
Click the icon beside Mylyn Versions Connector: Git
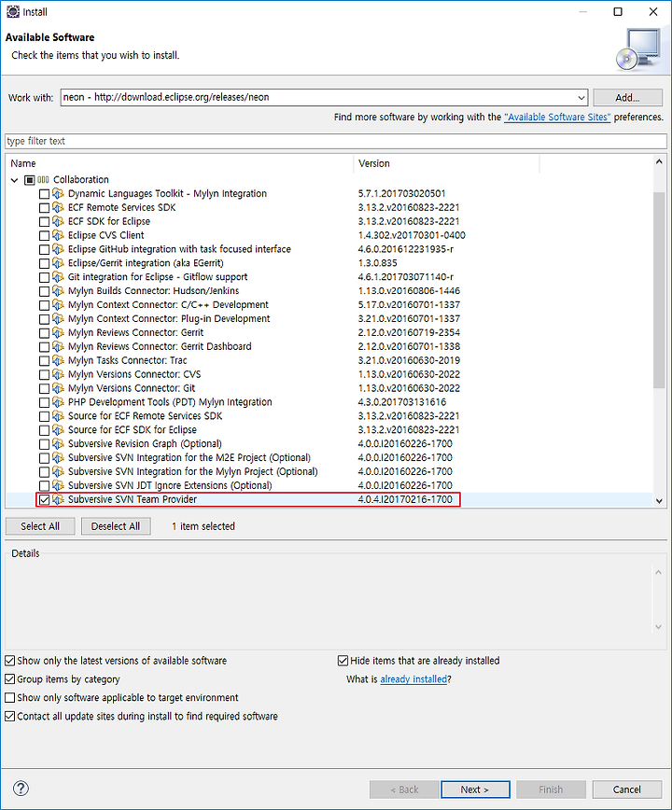coord(59,388)
